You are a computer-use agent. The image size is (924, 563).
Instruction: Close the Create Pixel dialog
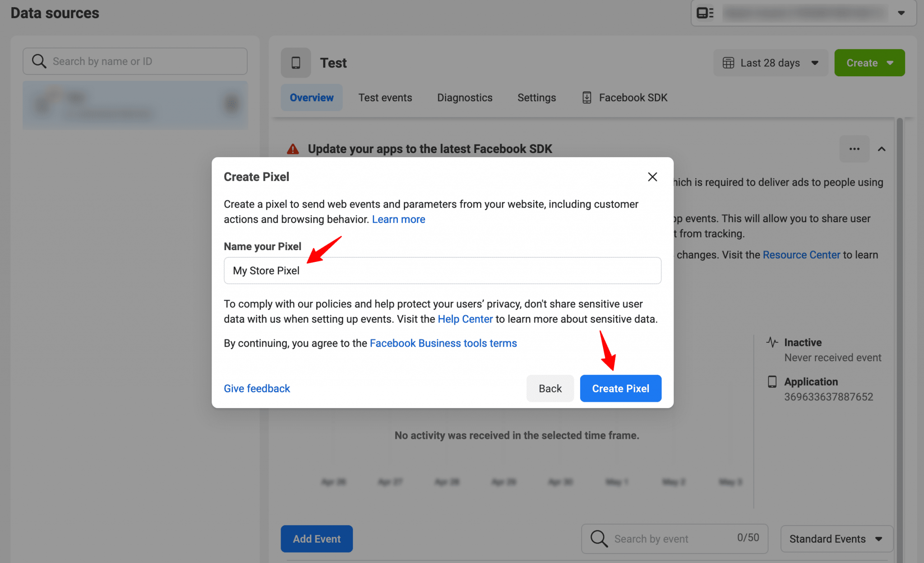[x=652, y=177]
